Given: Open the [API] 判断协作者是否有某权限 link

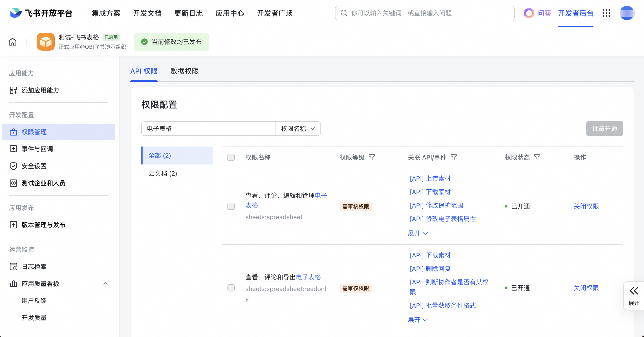Looking at the screenshot, I should point(449,287).
